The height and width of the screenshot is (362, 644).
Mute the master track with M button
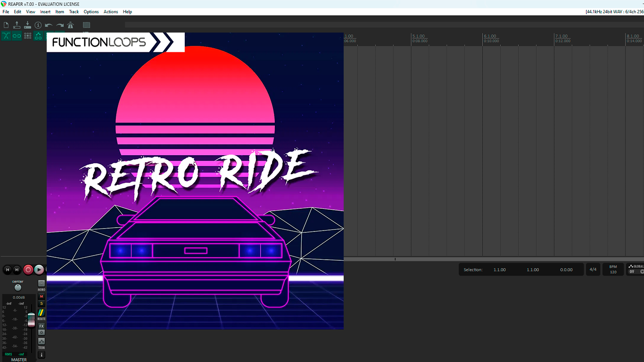tap(41, 296)
